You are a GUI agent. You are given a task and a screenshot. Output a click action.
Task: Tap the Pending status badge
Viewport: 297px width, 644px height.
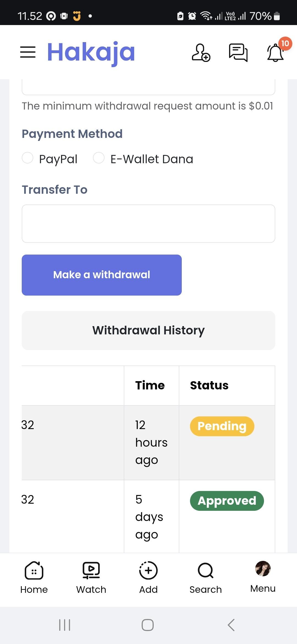pos(222,426)
